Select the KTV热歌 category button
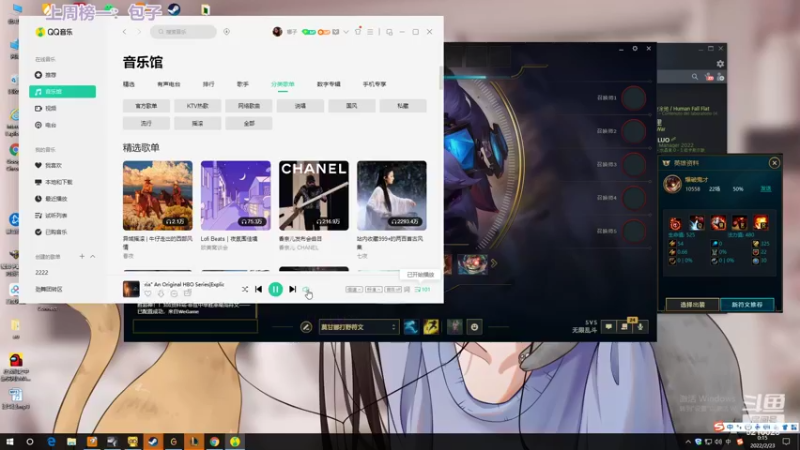The width and height of the screenshot is (800, 450). point(197,106)
